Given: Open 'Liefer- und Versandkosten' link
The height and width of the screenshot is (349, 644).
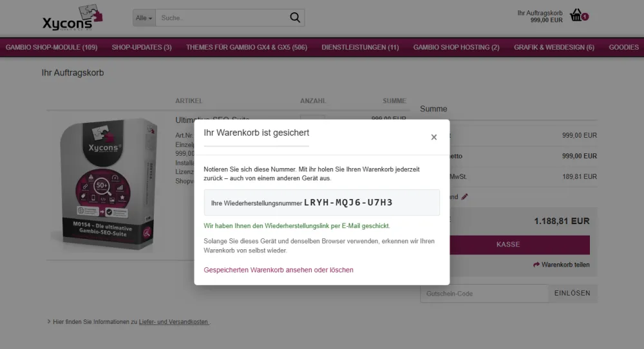Looking at the screenshot, I should click(174, 322).
